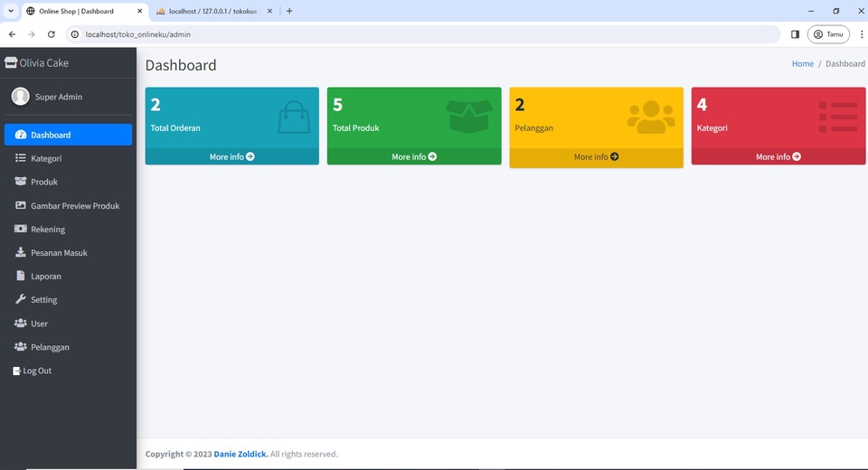
Task: Click the Danie Zoldick footer link
Action: point(241,454)
